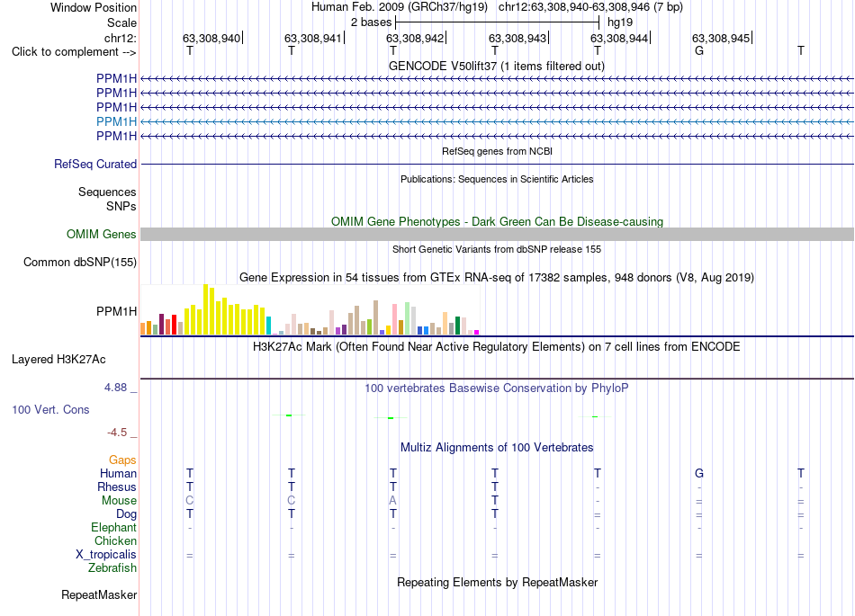Image resolution: width=855 pixels, height=616 pixels.
Task: Click the cyan bar in GTEx chart
Action: (x=268, y=326)
